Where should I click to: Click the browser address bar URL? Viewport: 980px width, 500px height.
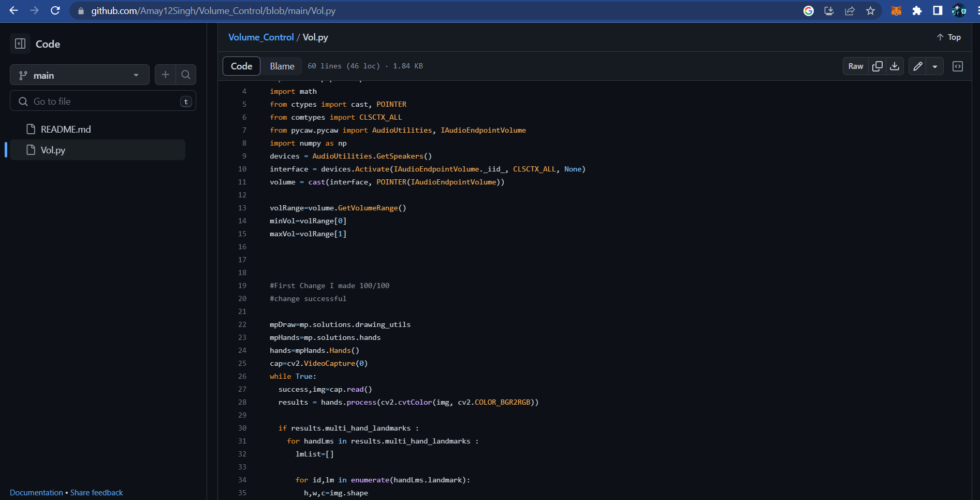[x=213, y=11]
